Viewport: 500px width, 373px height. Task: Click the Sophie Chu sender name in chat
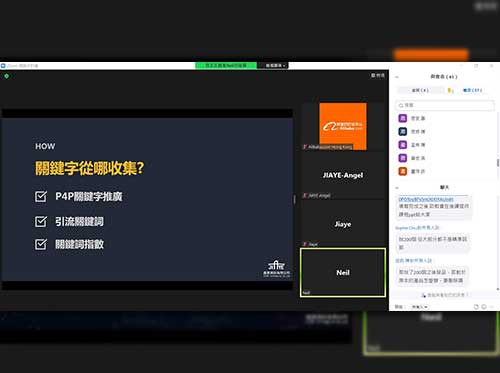point(406,228)
